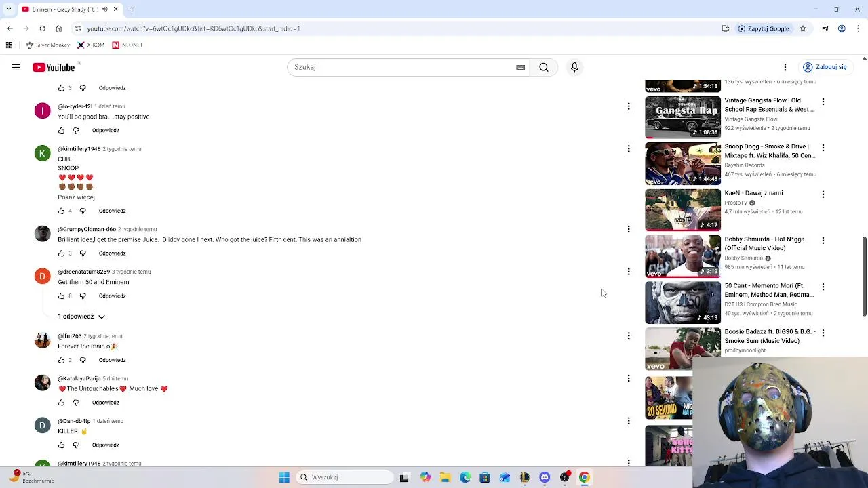Screen dimensions: 868x488
Task: Open the Chrome tab search dropdown
Action: [x=9, y=9]
